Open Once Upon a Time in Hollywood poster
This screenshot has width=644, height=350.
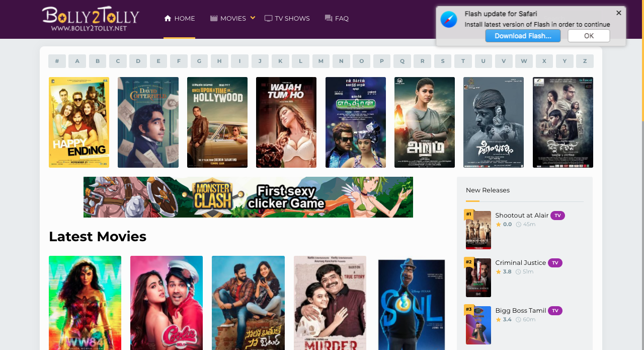tap(217, 122)
